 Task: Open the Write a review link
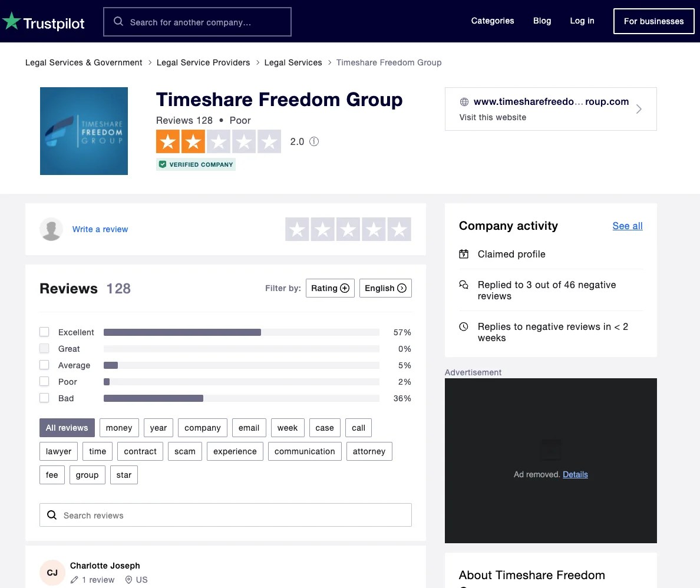[100, 229]
